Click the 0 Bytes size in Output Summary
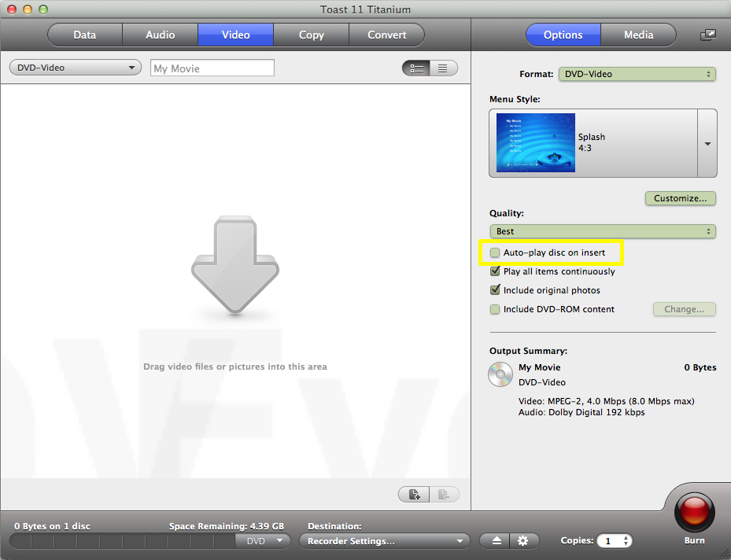731x560 pixels. pyautogui.click(x=700, y=367)
